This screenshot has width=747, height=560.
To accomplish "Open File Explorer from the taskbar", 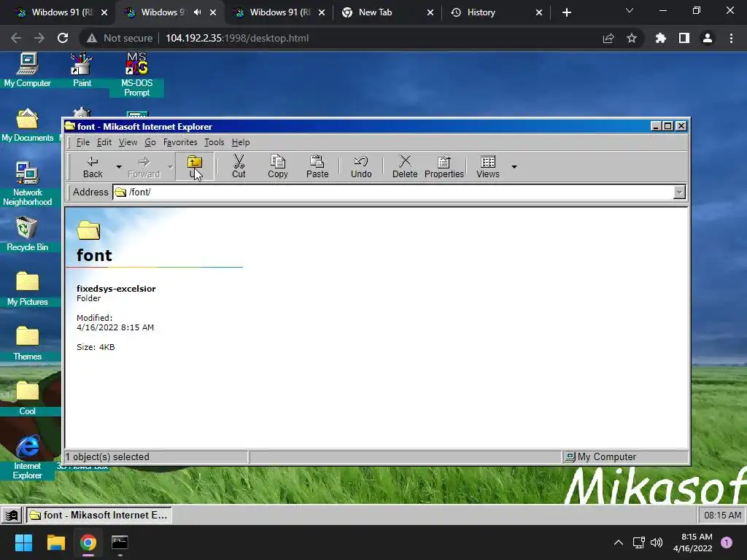I will coord(55,542).
